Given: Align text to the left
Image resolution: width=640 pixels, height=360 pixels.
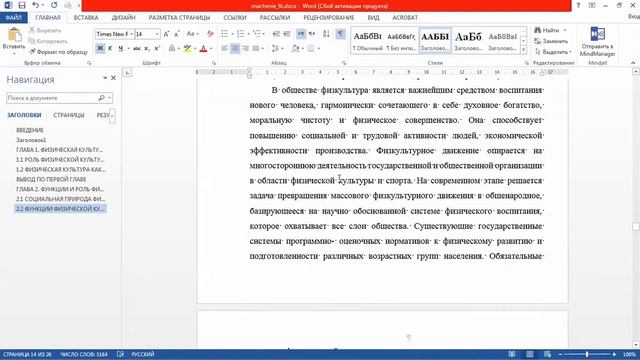Looking at the screenshot, I should (224, 49).
